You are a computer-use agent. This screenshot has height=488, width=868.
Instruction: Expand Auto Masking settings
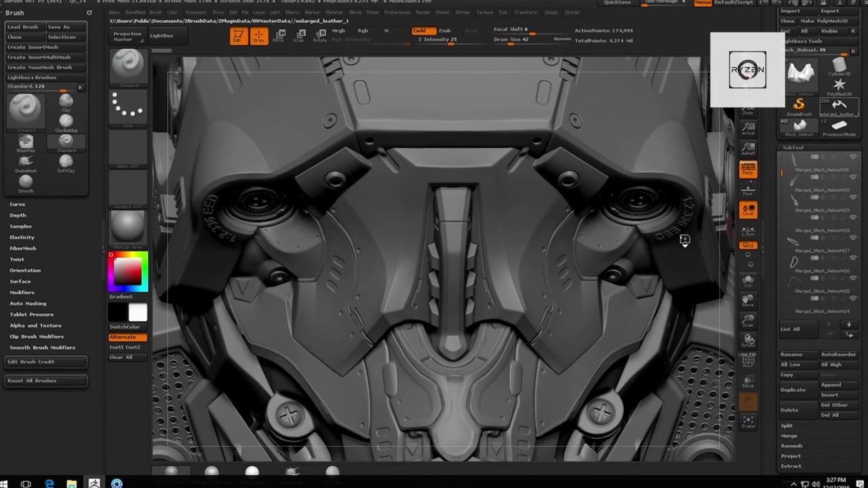coord(28,303)
